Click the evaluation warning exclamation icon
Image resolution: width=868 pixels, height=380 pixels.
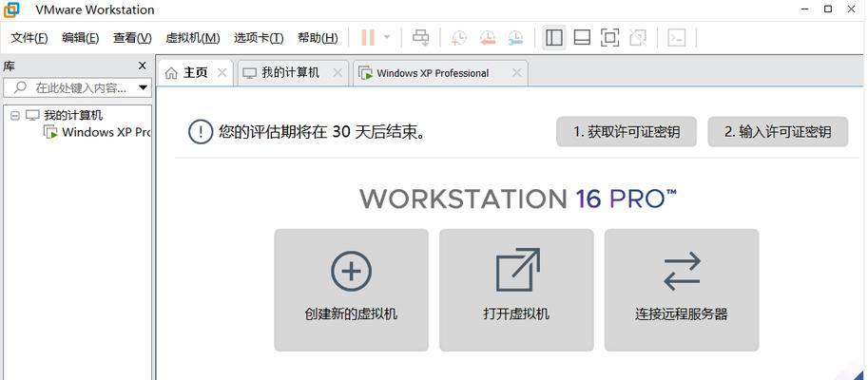201,132
